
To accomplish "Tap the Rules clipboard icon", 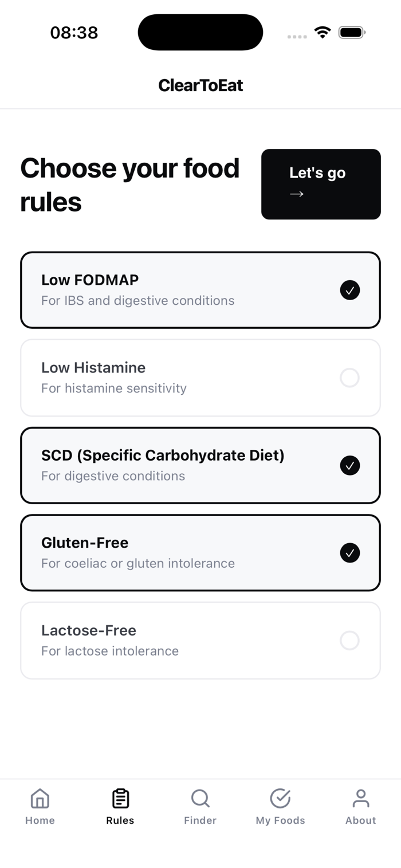I will pos(120,798).
